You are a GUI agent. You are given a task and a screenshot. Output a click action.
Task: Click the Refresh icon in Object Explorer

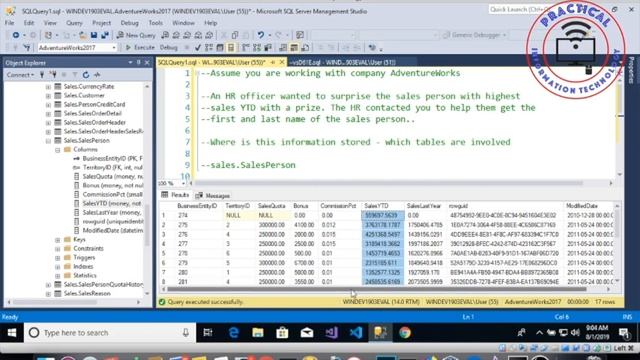(86, 75)
